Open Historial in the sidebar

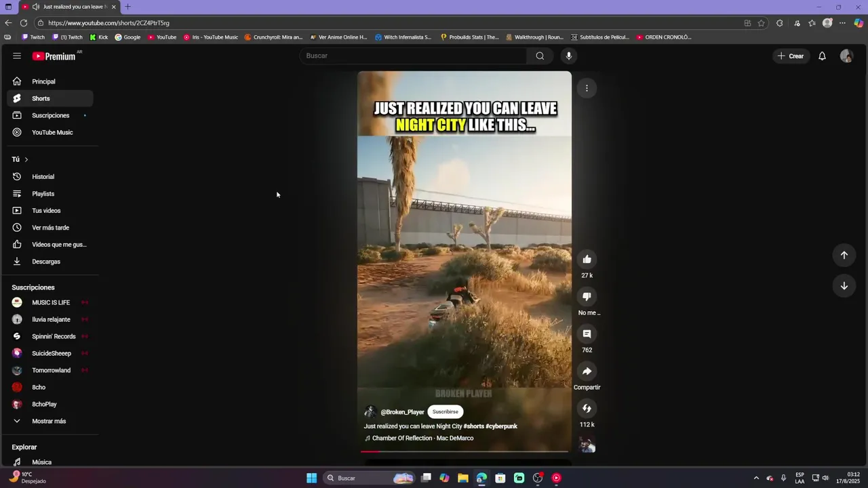point(50,177)
